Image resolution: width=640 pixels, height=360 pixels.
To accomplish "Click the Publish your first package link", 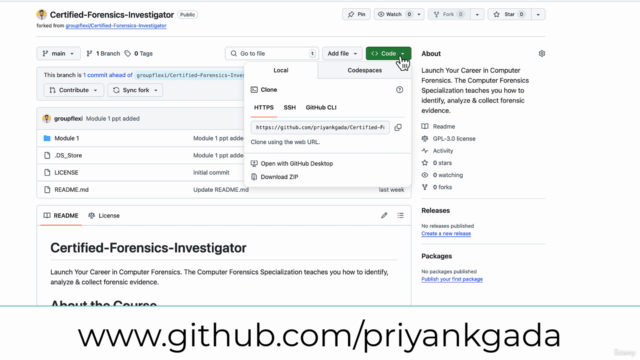I will (452, 279).
